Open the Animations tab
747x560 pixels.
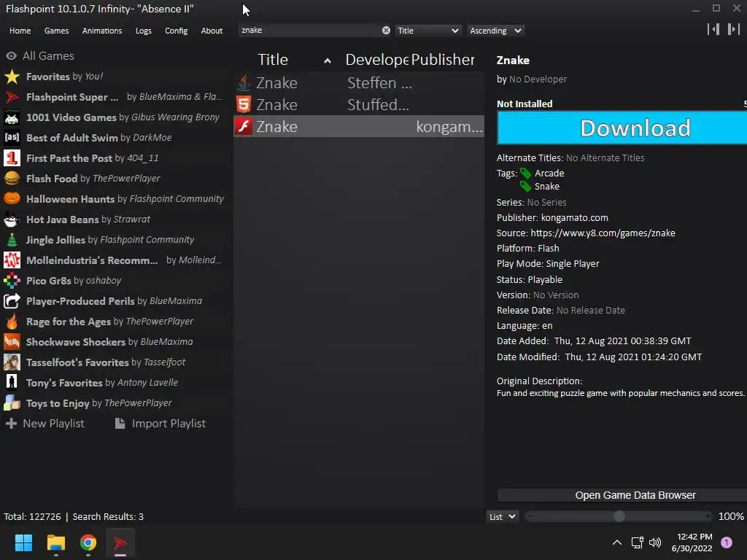click(102, 31)
